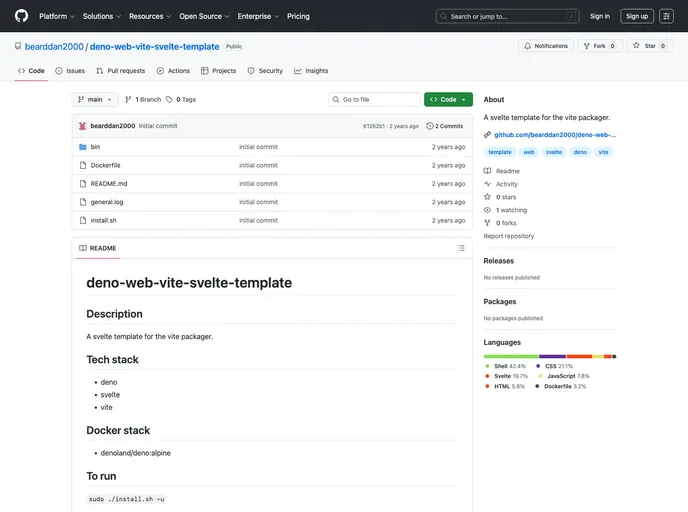Click the GitHub logo icon
The width and height of the screenshot is (688, 512).
pos(21,16)
